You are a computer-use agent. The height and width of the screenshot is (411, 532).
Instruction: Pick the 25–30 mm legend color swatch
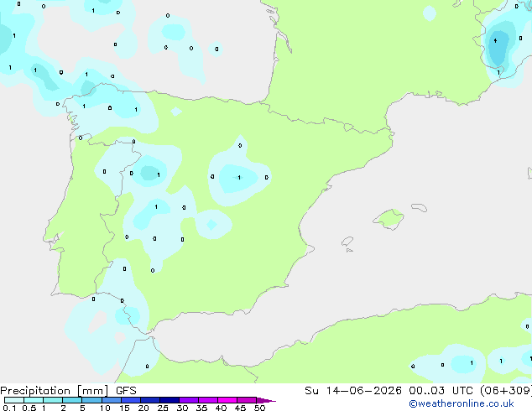170,400
